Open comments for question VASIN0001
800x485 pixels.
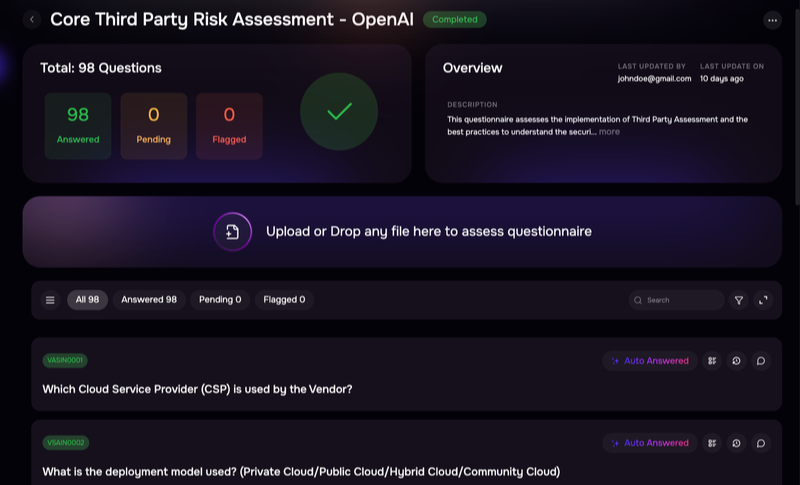pyautogui.click(x=761, y=361)
